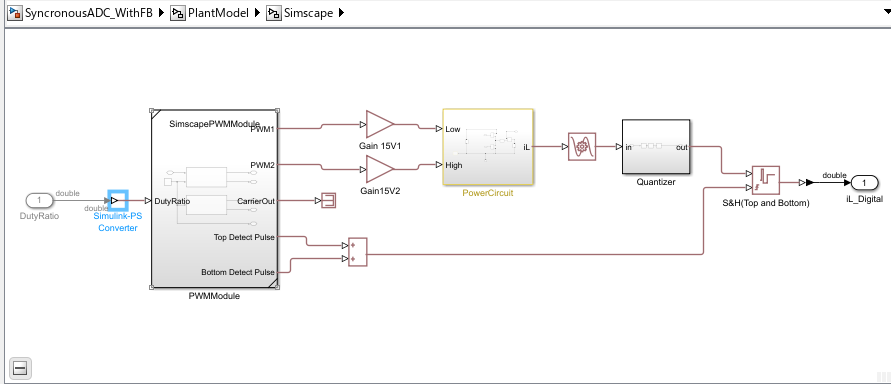Navigate to PlantModel in breadcrumb
The height and width of the screenshot is (384, 891).
[x=210, y=12]
